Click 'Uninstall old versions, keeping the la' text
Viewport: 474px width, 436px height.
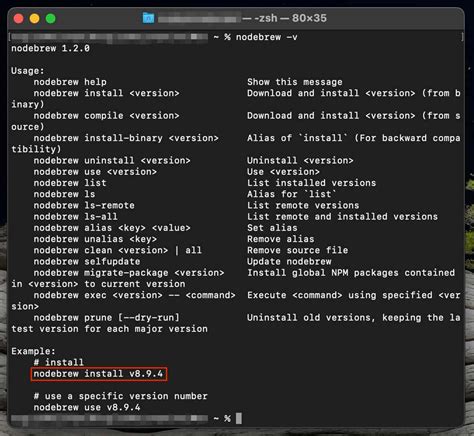(x=354, y=318)
